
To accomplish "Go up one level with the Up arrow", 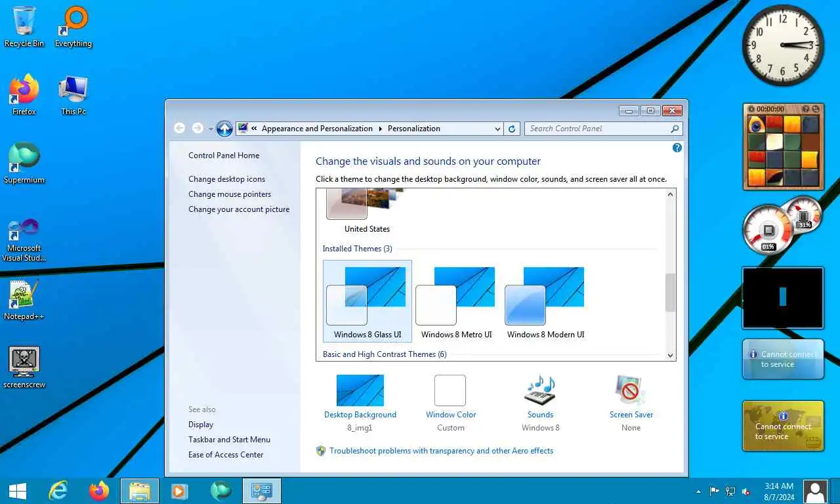I will (224, 129).
